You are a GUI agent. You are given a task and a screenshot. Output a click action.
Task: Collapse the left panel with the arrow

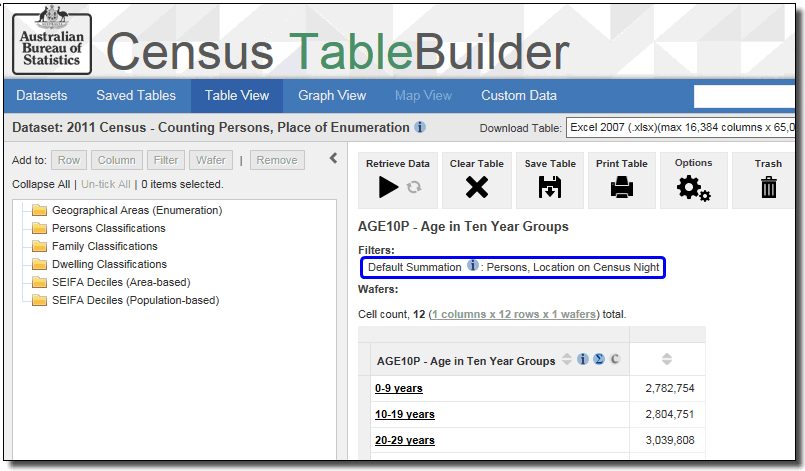[333, 158]
